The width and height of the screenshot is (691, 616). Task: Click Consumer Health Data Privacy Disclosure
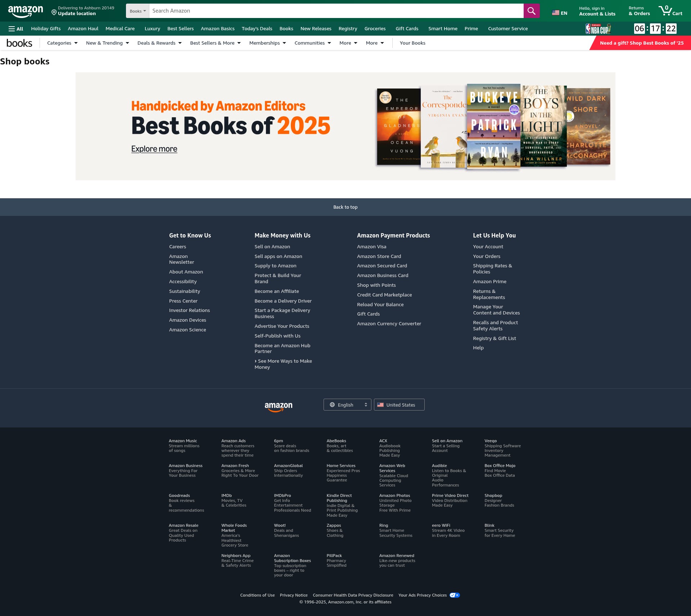tap(353, 595)
